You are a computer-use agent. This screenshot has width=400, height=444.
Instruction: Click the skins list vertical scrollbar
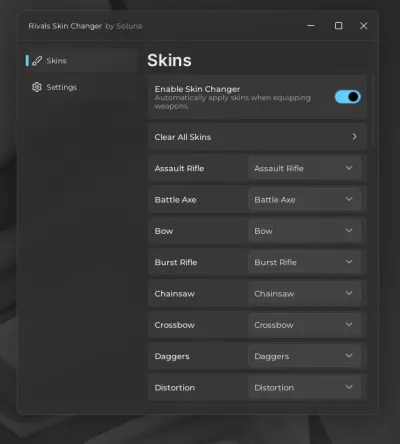(x=373, y=111)
